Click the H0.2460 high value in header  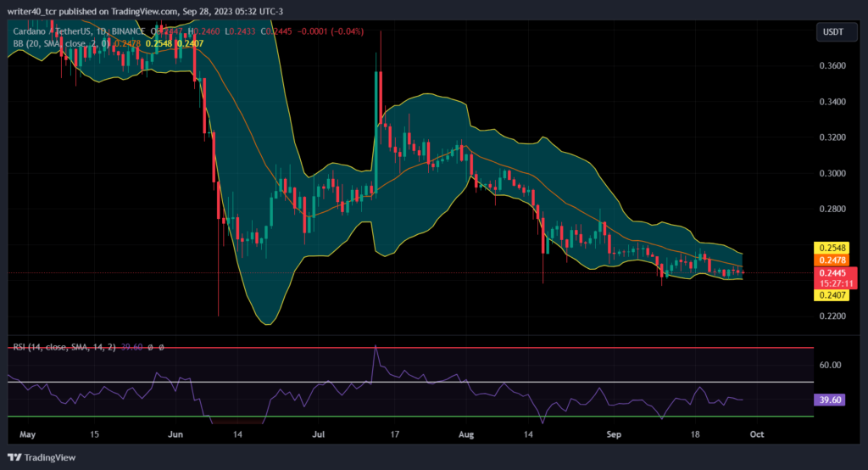203,31
